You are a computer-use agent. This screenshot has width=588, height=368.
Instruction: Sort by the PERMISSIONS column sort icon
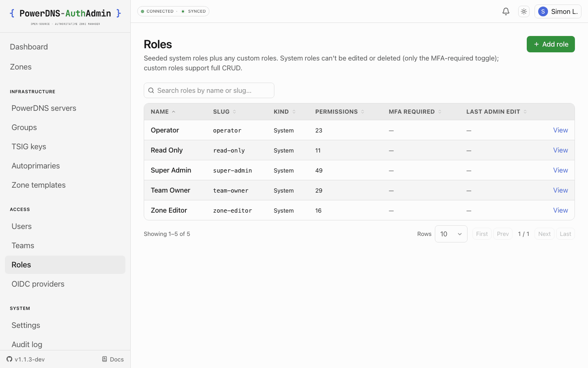point(363,112)
